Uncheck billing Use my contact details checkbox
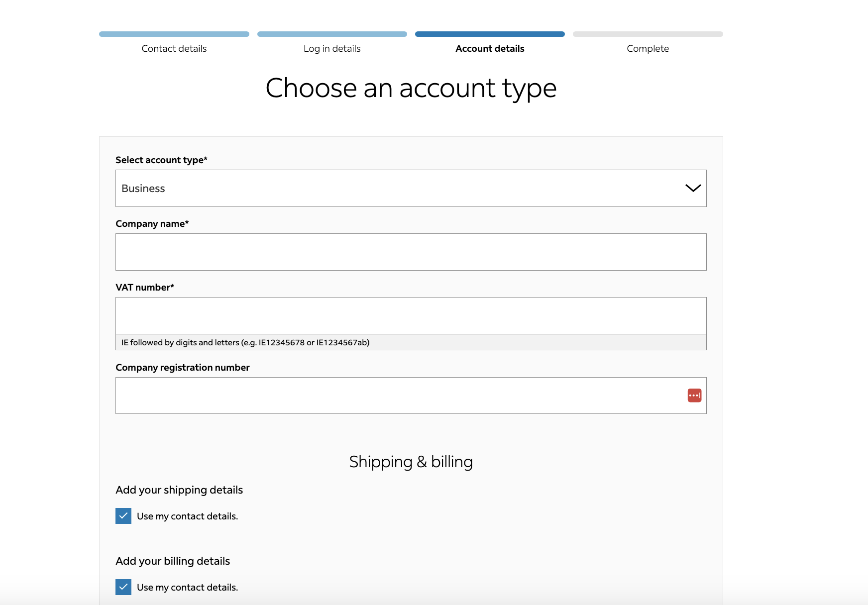Image resolution: width=868 pixels, height=605 pixels. (123, 587)
